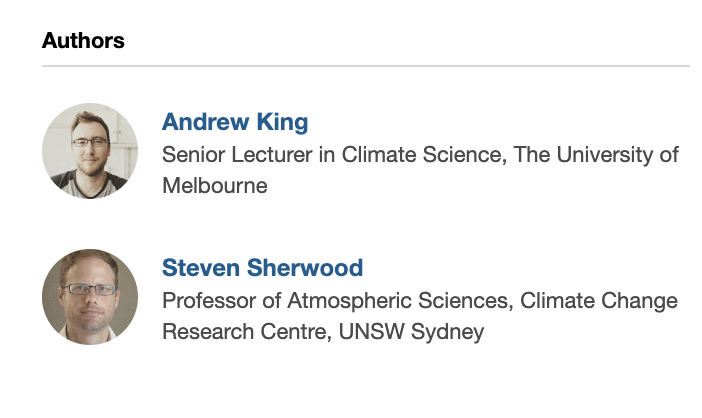Click the word 'Melbourne' under Andrew King
702x418 pixels.
click(x=215, y=186)
